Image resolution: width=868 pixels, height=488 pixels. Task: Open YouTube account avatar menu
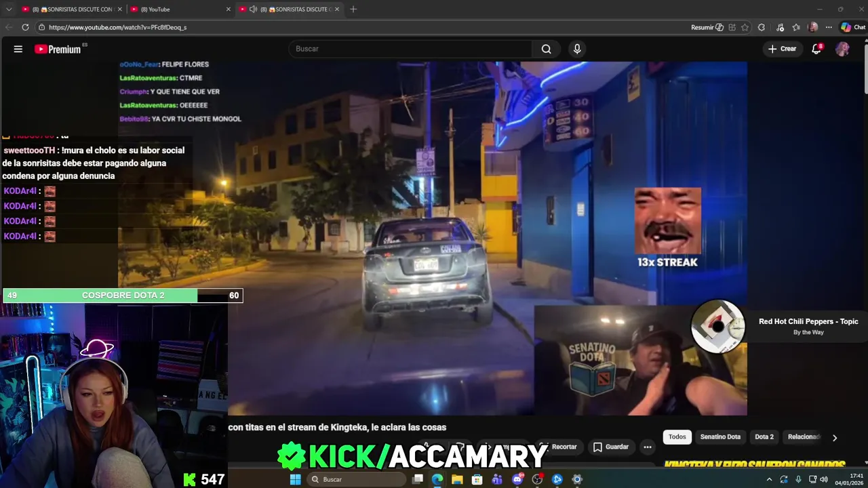(x=842, y=49)
